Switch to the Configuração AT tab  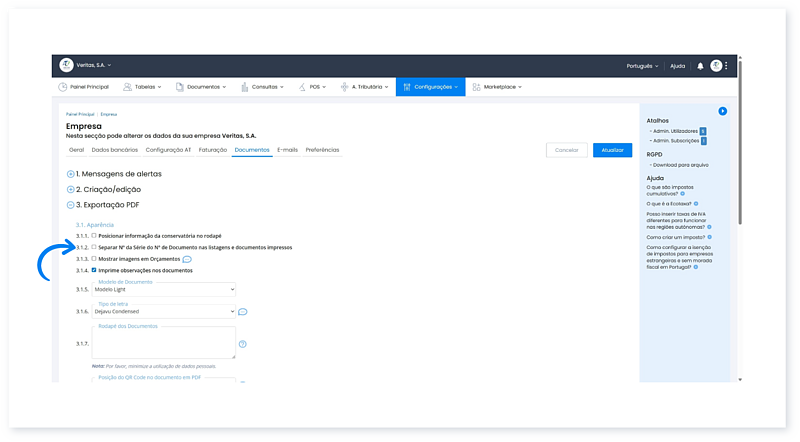(168, 150)
